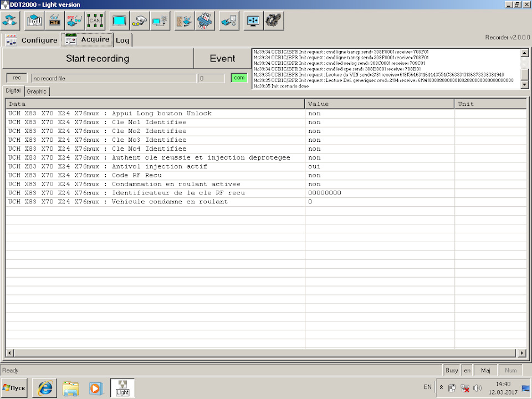Switch to the Configure tab
Viewport: 532px width, 399px height.
[31, 40]
